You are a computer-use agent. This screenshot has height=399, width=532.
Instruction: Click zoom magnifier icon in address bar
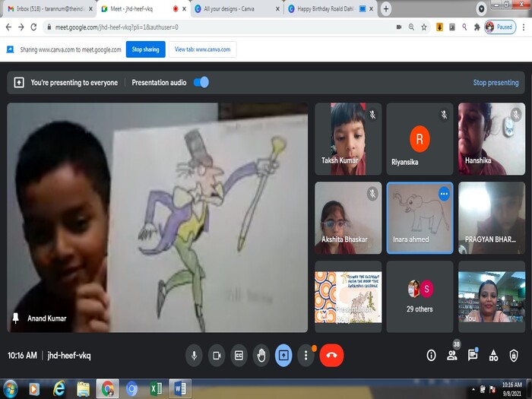411,27
